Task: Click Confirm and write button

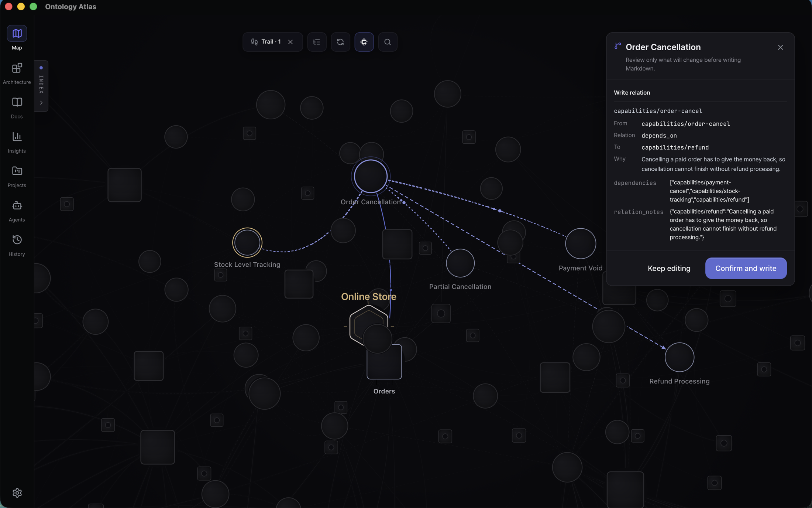Action: click(x=746, y=268)
